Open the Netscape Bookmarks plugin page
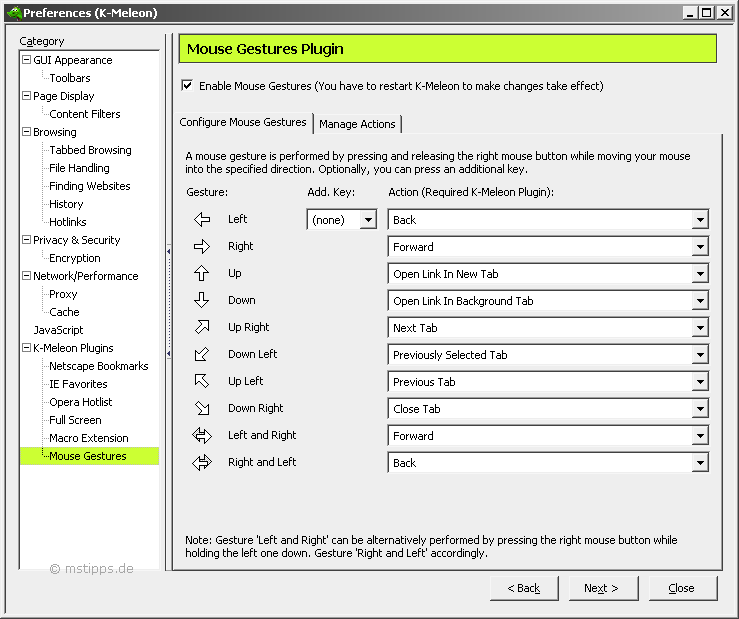The width and height of the screenshot is (739, 619). (x=99, y=366)
